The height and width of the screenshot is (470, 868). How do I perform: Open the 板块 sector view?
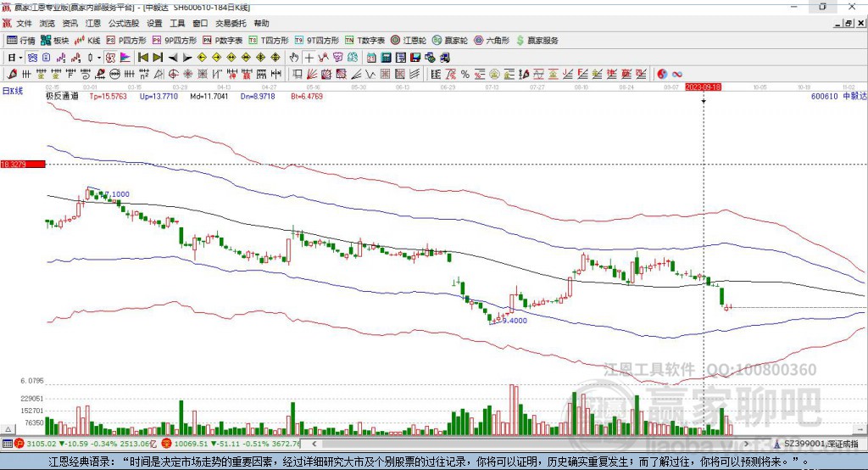[55, 41]
